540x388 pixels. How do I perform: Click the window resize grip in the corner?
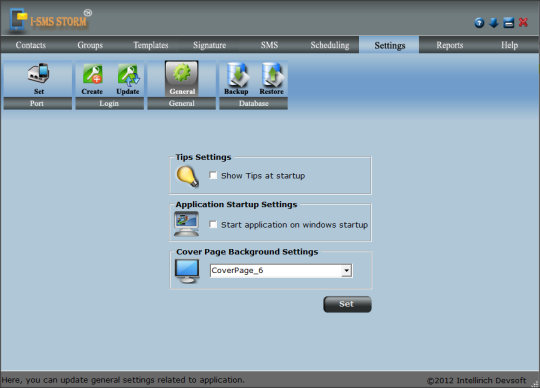(535, 384)
